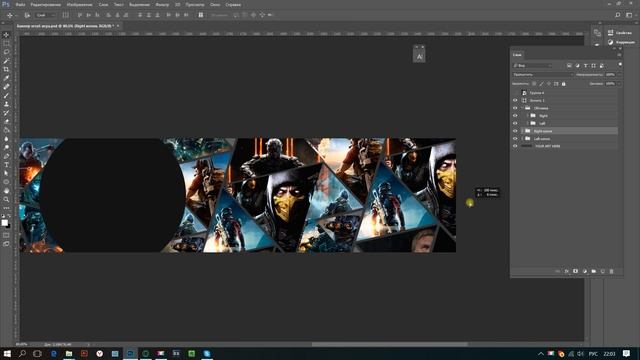640x360 pixels.
Task: Open the fx layer style button
Action: click(x=567, y=271)
